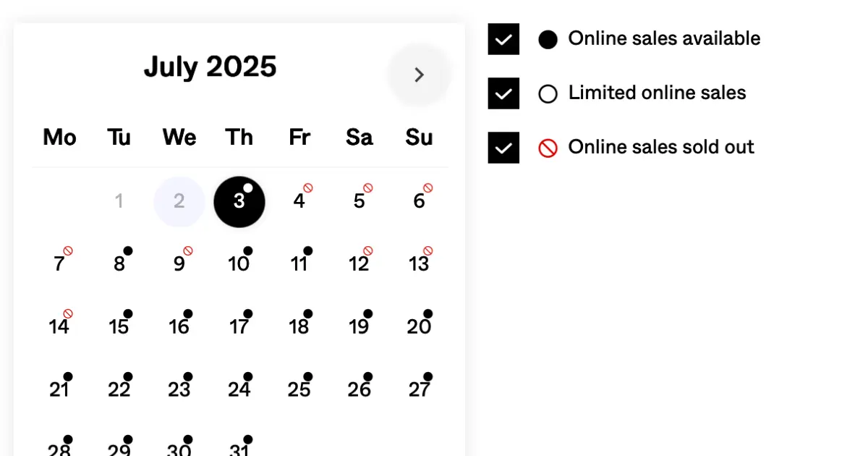Viewport: 868px width, 456px height.
Task: Go to next month using arrow
Action: point(419,75)
